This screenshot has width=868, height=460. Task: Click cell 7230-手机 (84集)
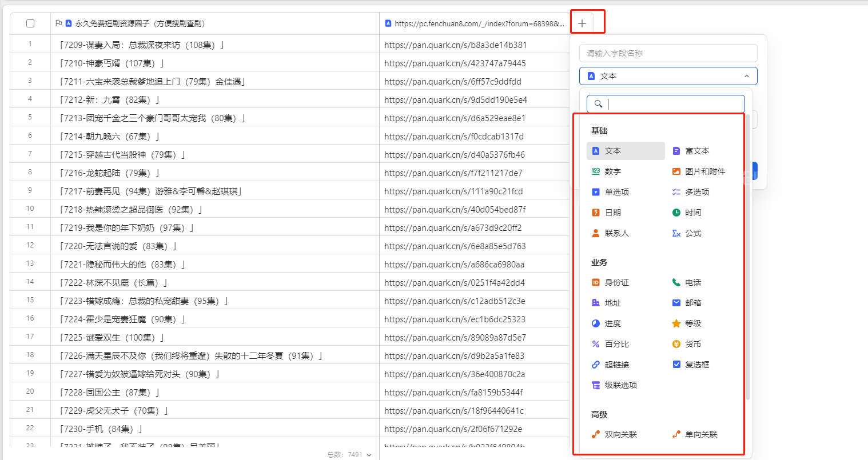pyautogui.click(x=215, y=429)
